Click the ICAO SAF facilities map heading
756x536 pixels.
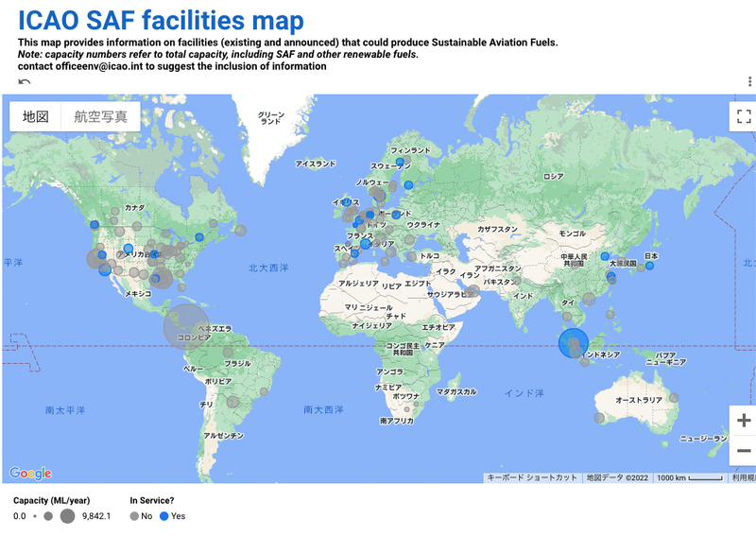point(161,20)
